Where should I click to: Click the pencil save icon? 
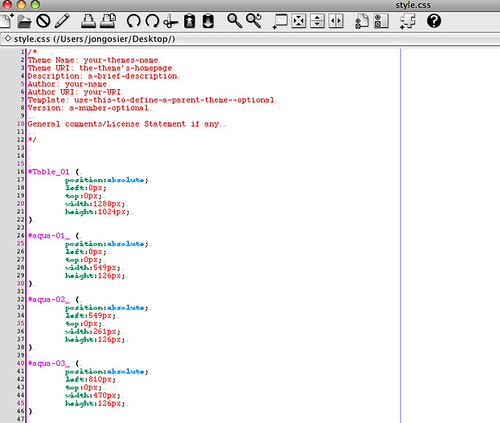click(x=62, y=21)
